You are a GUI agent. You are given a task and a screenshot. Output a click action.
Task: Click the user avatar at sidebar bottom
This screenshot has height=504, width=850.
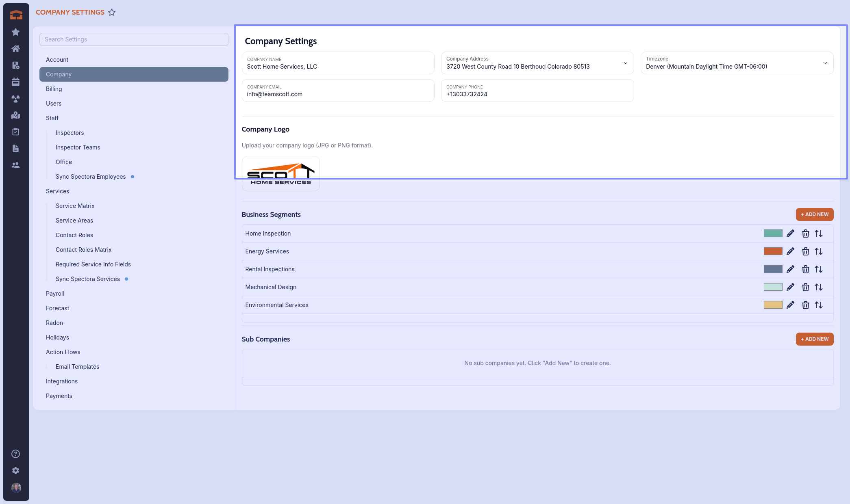(16, 487)
